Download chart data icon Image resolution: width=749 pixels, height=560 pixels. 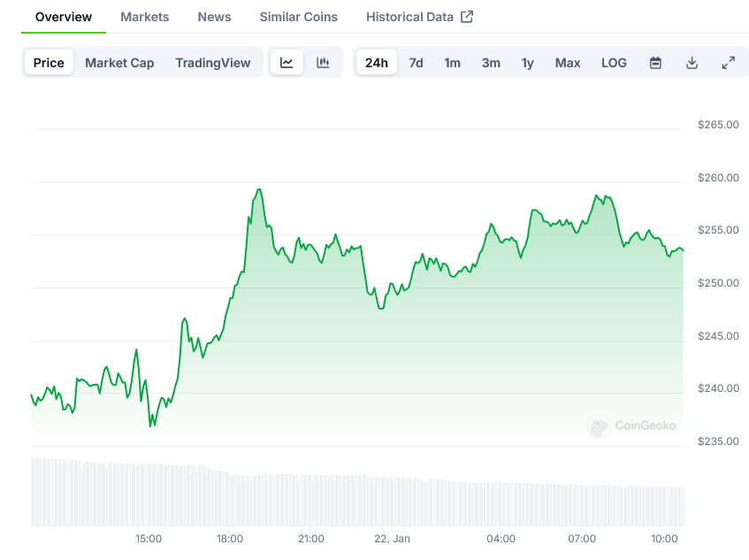[692, 63]
